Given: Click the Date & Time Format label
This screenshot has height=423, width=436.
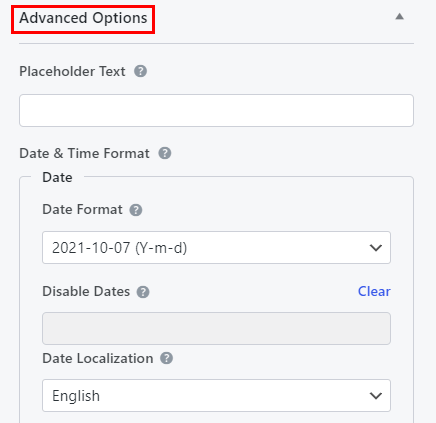Looking at the screenshot, I should coord(84,153).
